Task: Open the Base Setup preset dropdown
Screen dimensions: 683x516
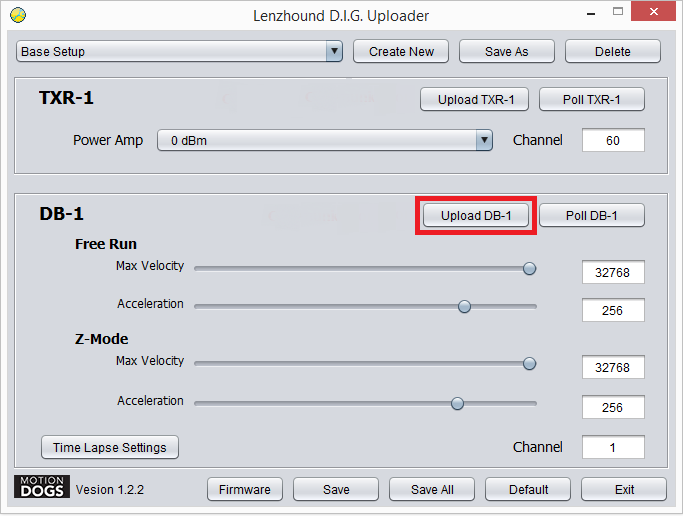Action: coord(179,51)
